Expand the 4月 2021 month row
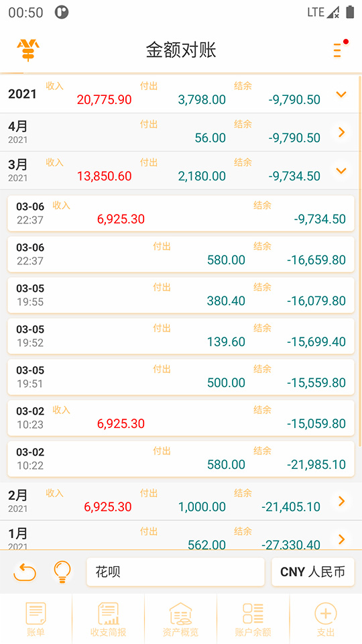Viewport: 362px width, 644px height. pos(181,132)
